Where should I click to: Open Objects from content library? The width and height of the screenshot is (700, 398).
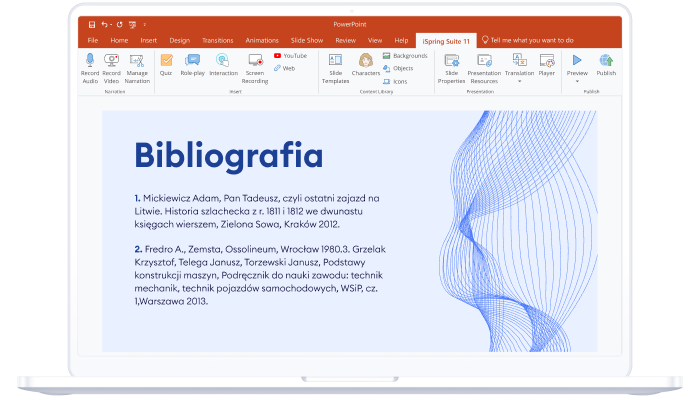tap(398, 68)
